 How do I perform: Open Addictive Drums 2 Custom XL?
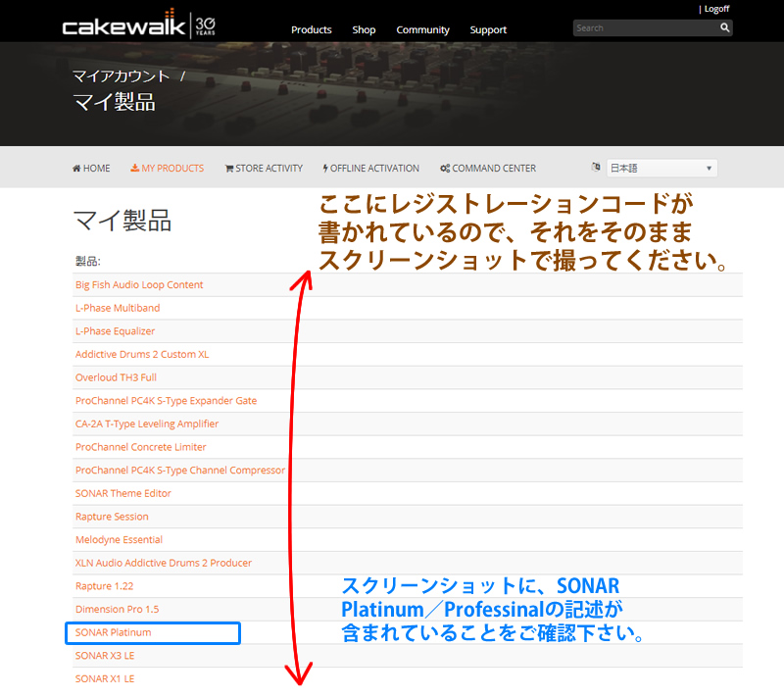(x=142, y=355)
